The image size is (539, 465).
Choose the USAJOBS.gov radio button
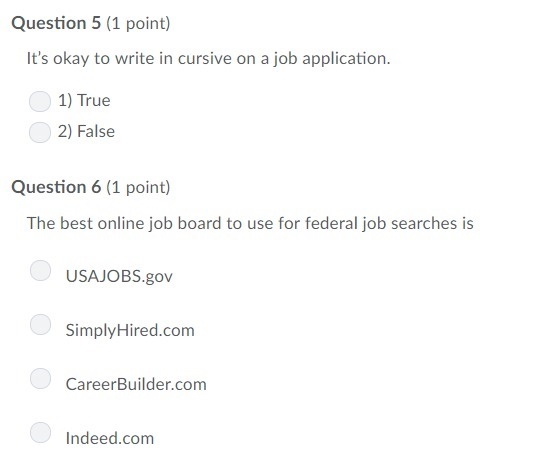41,270
